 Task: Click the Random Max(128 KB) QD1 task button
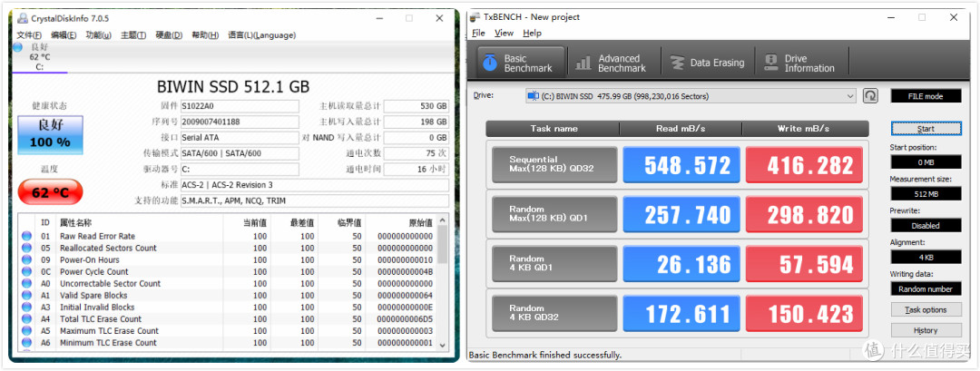(554, 214)
